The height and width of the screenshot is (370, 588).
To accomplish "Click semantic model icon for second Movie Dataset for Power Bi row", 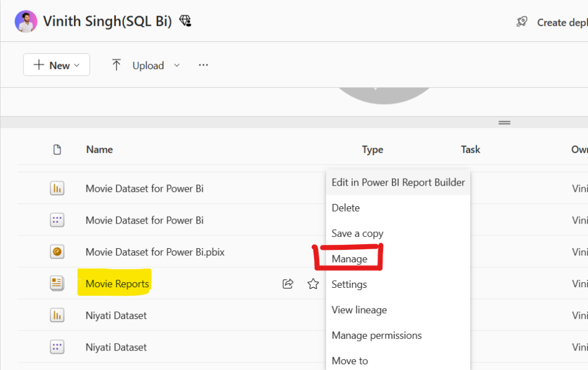I will coord(57,220).
